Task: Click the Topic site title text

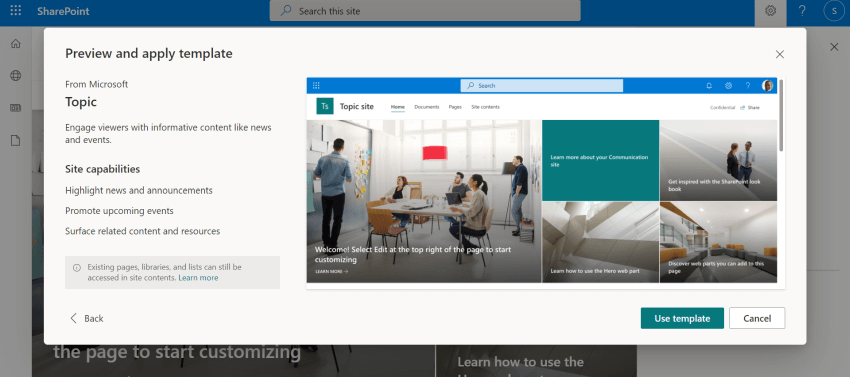Action: click(x=357, y=106)
